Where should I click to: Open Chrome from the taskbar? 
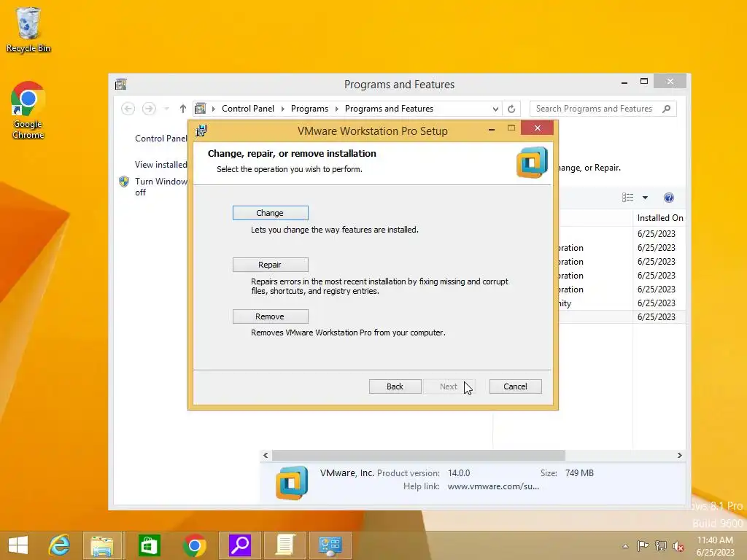194,545
